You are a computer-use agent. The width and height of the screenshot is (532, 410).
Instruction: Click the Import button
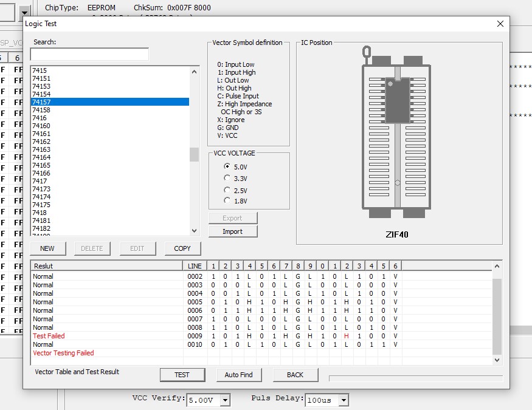[233, 231]
